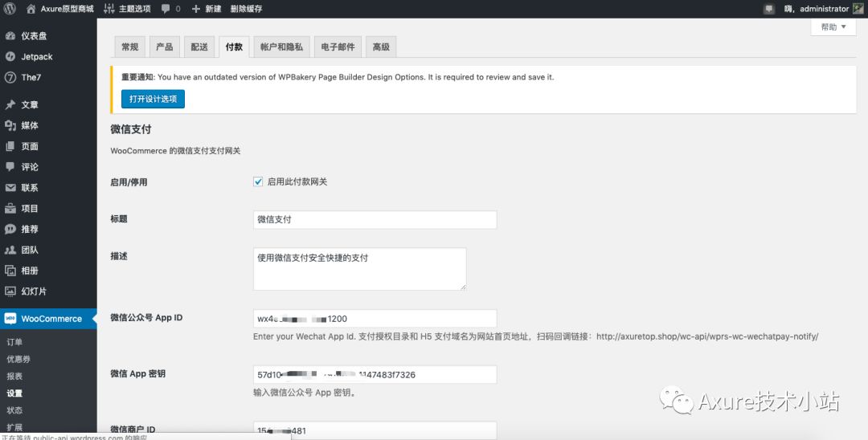
Task: Click the WooCommerce logo icon
Action: click(10, 319)
